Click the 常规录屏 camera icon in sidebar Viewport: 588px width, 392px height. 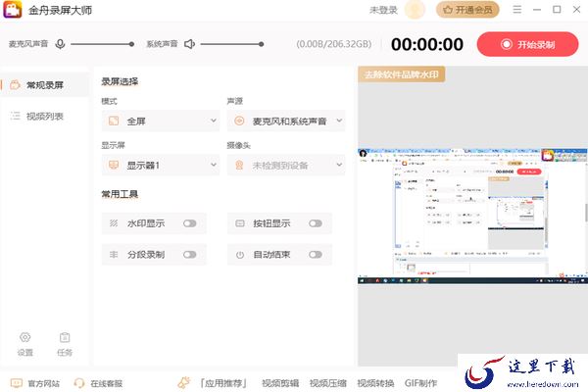pos(15,85)
